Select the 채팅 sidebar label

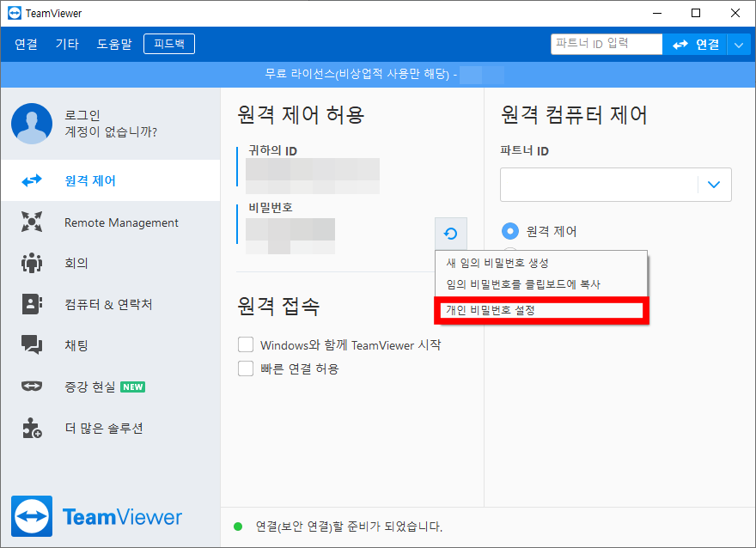pyautogui.click(x=76, y=345)
